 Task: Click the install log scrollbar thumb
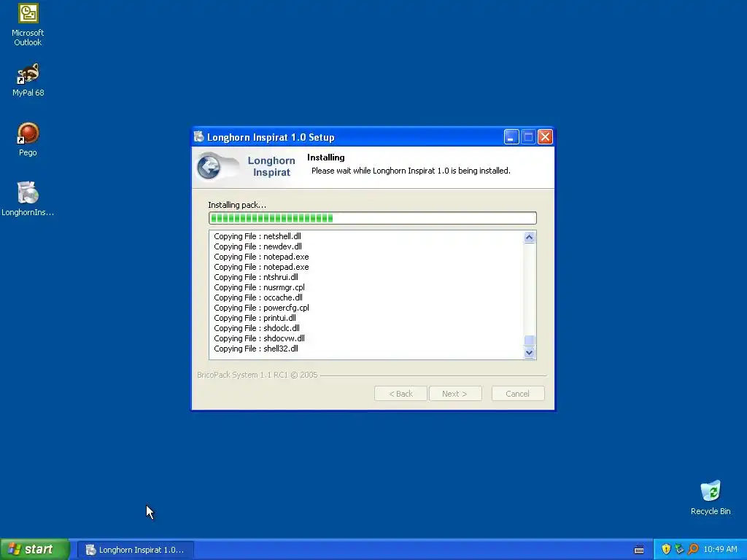(x=529, y=341)
